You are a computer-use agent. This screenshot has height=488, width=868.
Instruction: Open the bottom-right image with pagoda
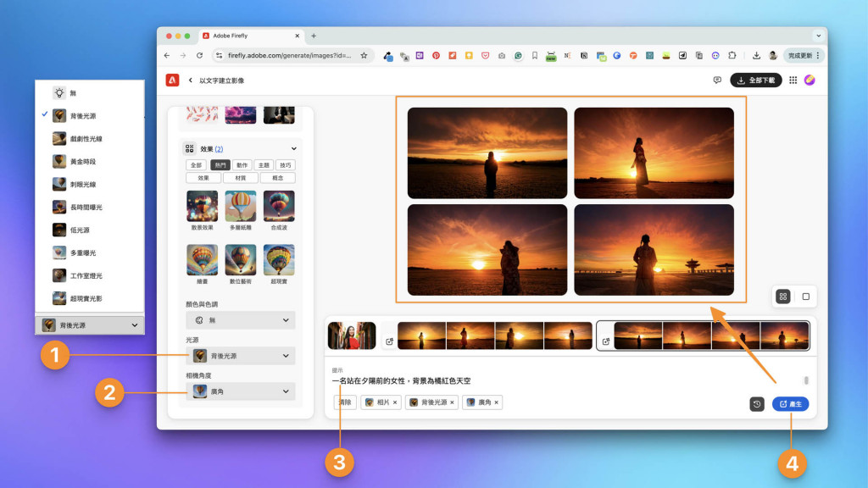654,250
